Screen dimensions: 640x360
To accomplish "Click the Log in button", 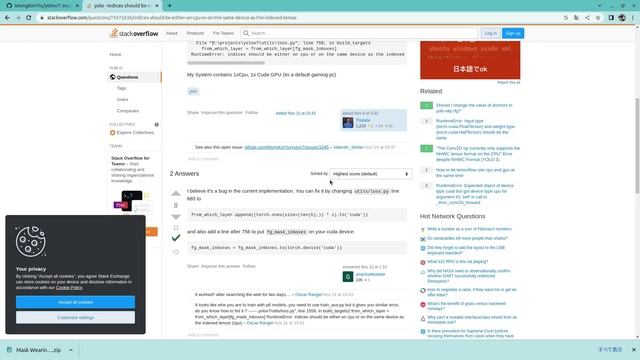I will (491, 33).
